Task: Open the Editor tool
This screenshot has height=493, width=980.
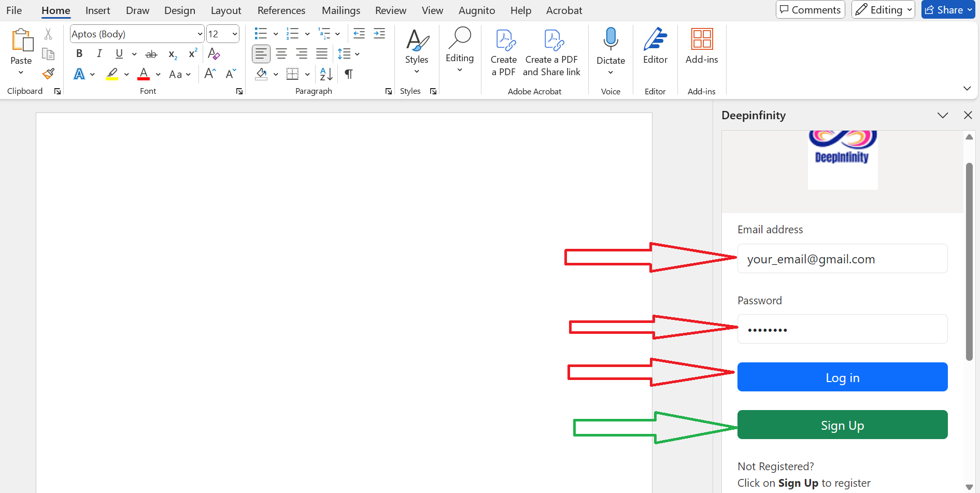Action: [655, 46]
